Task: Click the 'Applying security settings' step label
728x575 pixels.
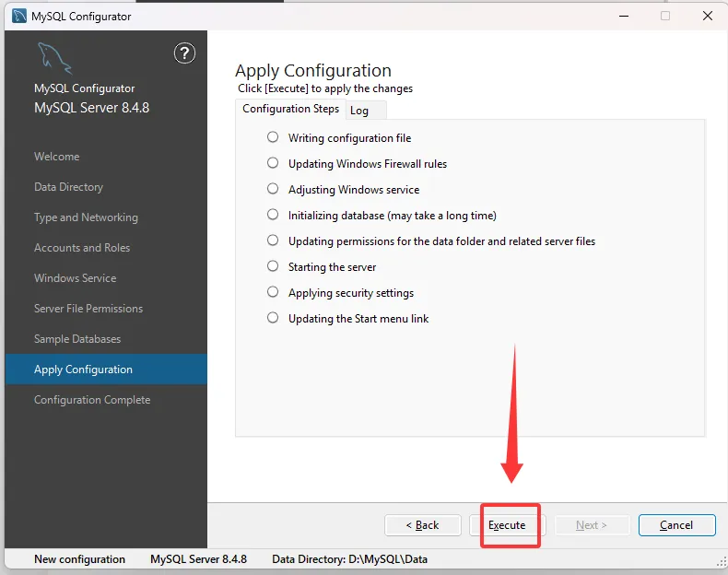Action: click(x=351, y=293)
